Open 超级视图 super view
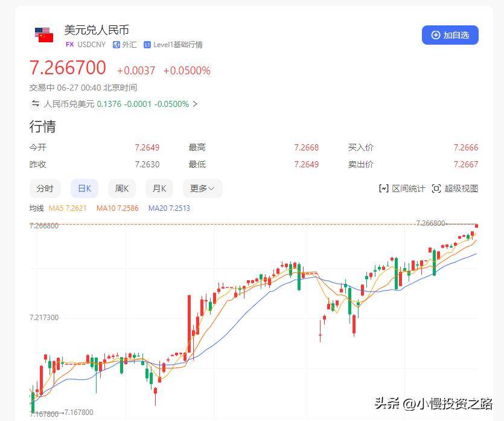 click(455, 188)
